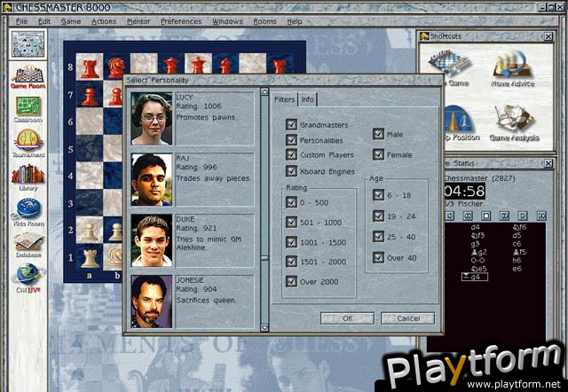The height and width of the screenshot is (392, 568).
Task: Click the stop button in Game Status
Action: click(x=485, y=216)
